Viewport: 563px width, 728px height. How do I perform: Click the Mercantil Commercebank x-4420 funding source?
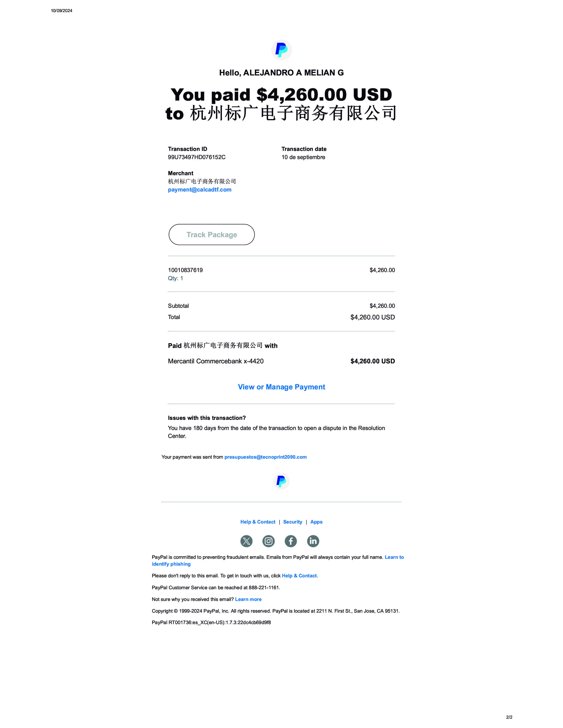(216, 361)
